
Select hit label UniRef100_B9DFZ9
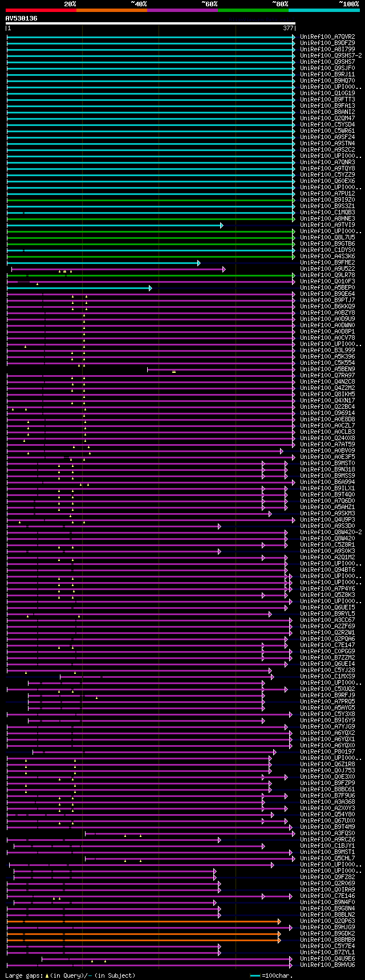point(327,43)
